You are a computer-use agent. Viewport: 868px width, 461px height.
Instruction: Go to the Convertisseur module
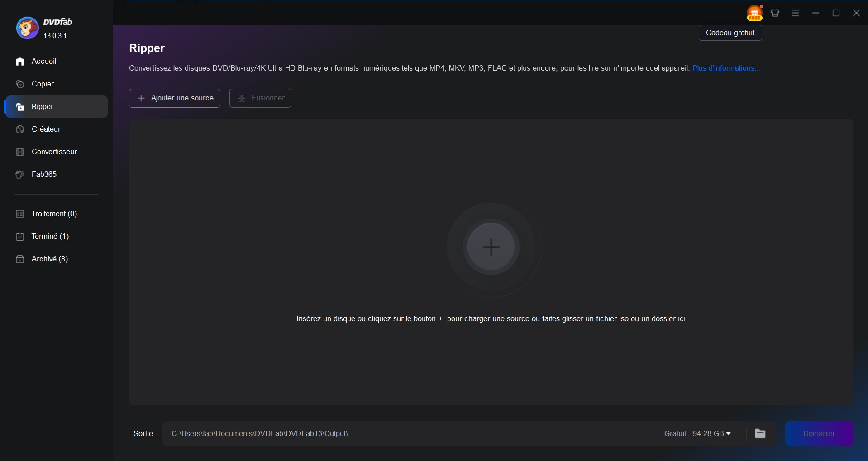point(56,152)
